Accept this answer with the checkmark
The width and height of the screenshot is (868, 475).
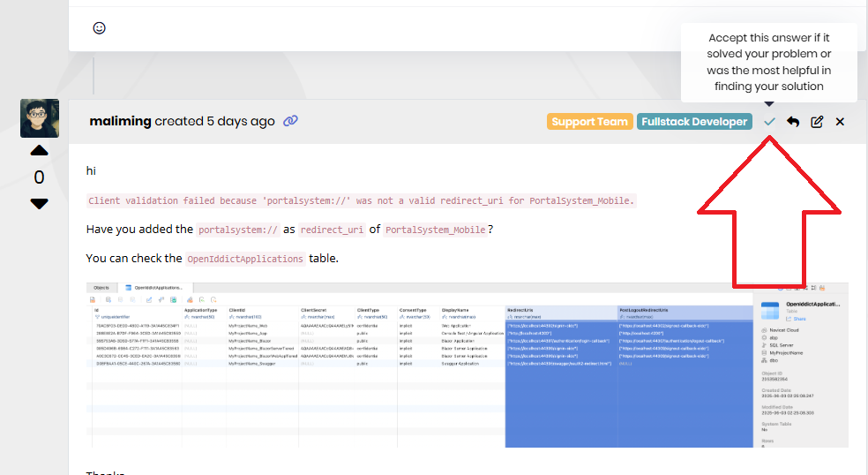tap(769, 122)
